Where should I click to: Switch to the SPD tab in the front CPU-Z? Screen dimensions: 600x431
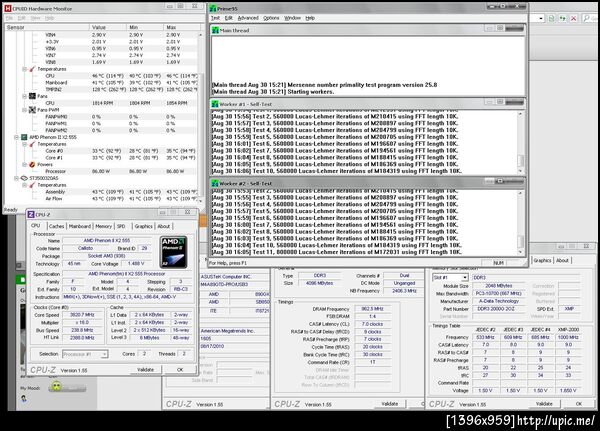pyautogui.click(x=121, y=226)
